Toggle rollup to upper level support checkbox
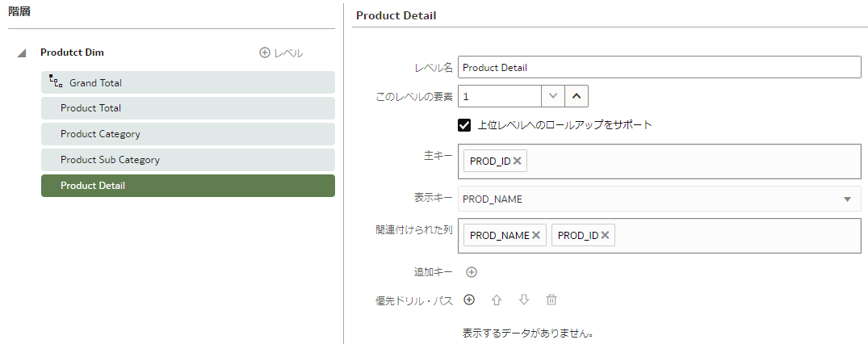This screenshot has height=344, width=868. coord(464,125)
